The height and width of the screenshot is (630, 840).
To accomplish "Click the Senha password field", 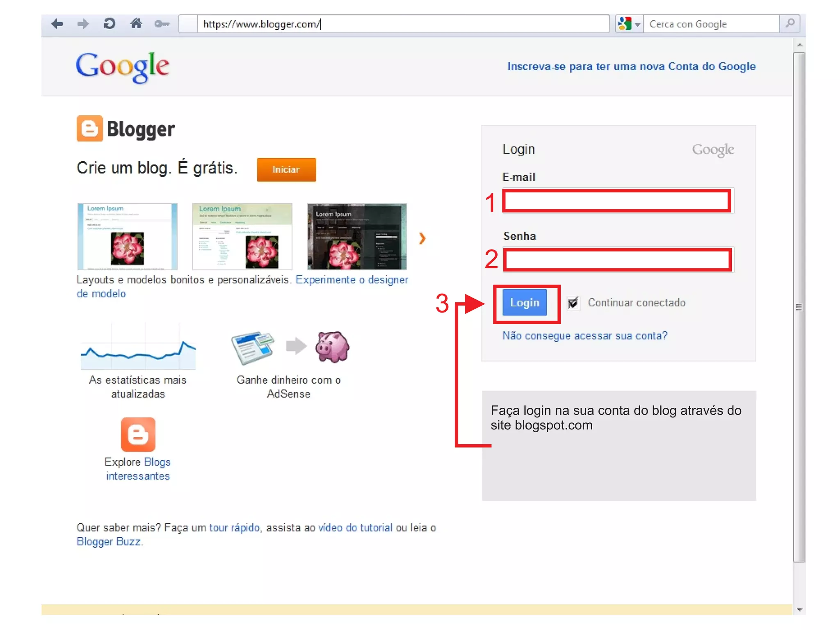I will pyautogui.click(x=617, y=260).
